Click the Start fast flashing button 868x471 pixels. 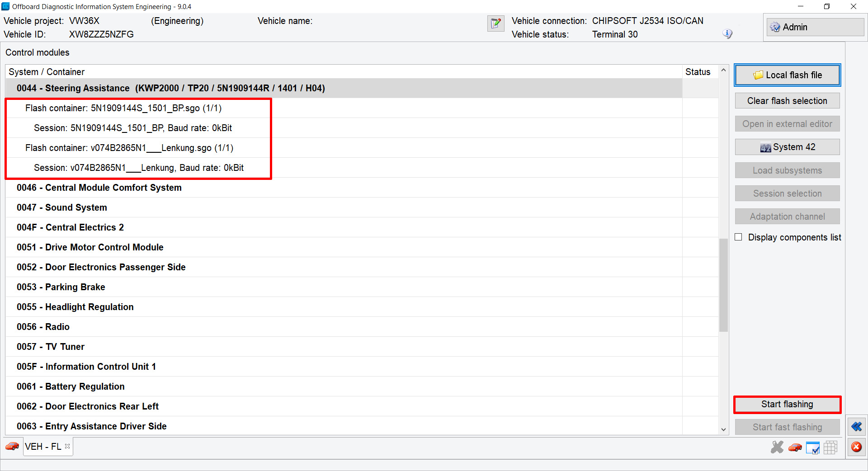point(787,427)
